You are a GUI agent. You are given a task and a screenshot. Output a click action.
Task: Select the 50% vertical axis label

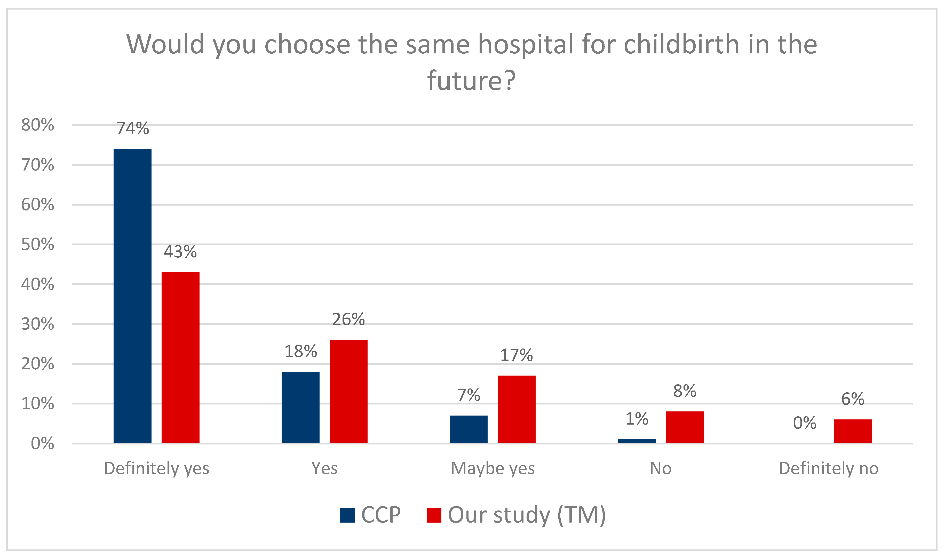37,245
